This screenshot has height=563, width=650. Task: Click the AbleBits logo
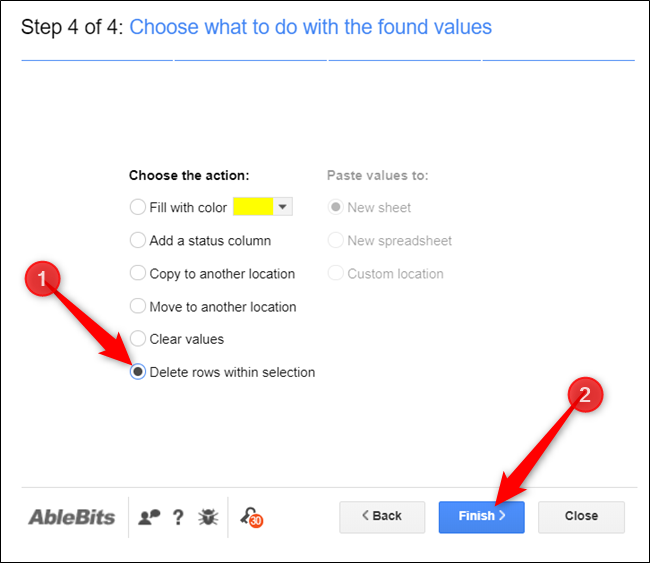point(71,517)
